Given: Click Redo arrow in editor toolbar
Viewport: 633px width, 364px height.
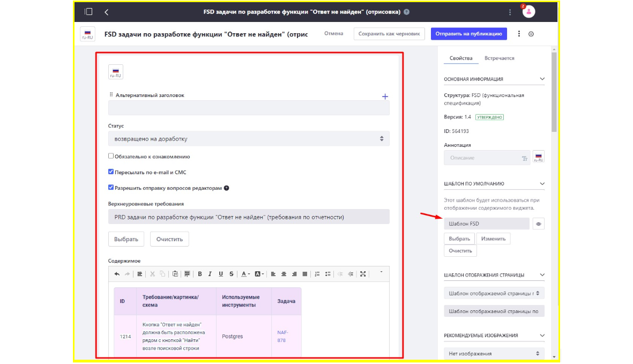Looking at the screenshot, I should coord(127,274).
